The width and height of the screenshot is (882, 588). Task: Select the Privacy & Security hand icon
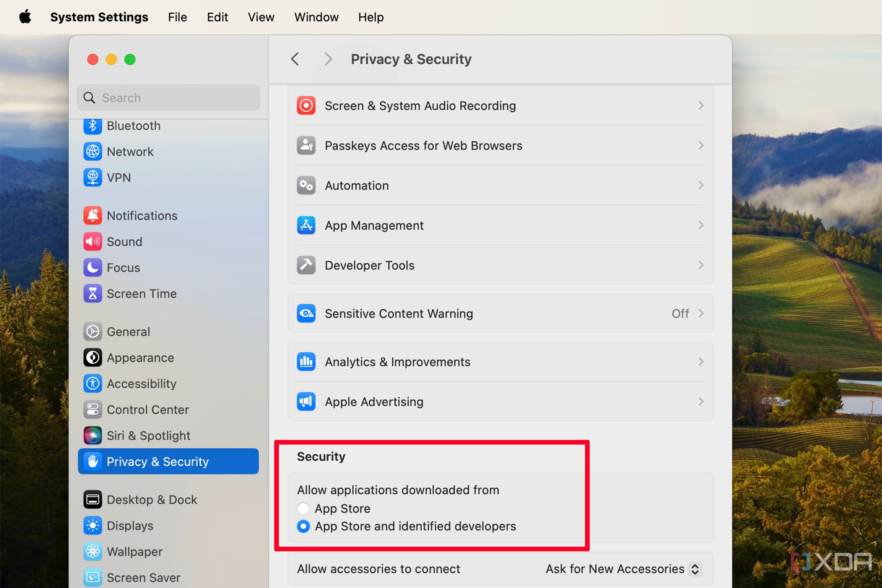[x=91, y=461]
